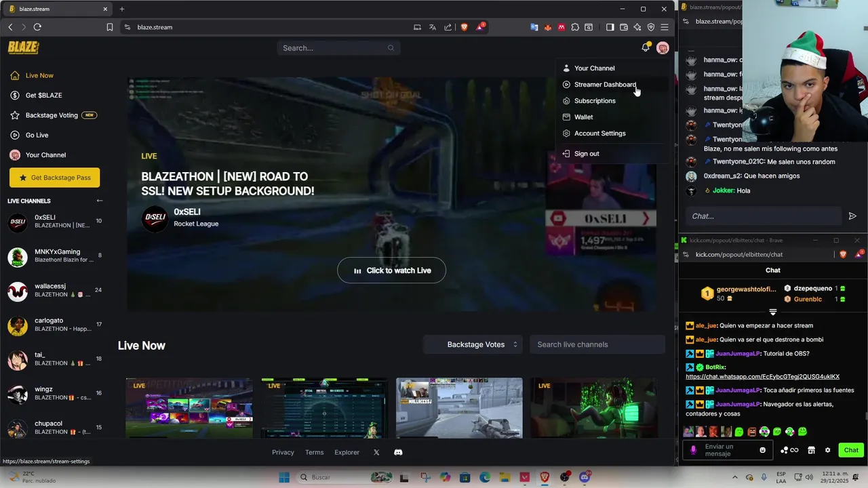
Task: Toggle the Brave sidebar panel icon
Action: [x=610, y=27]
